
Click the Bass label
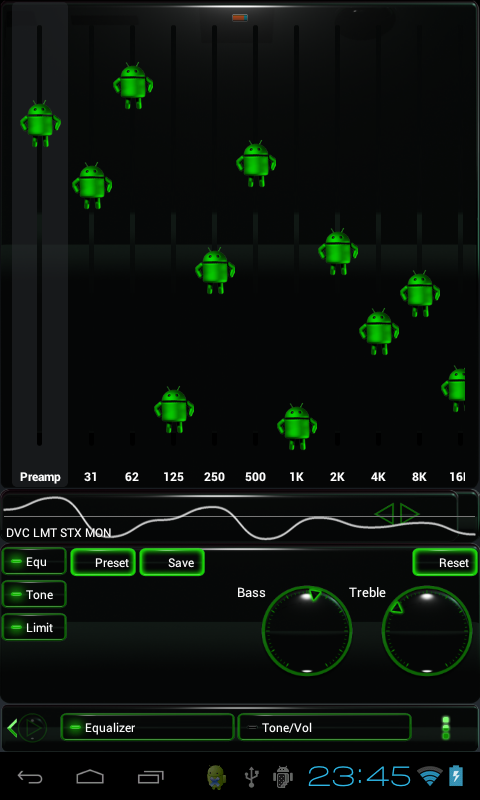tap(251, 592)
